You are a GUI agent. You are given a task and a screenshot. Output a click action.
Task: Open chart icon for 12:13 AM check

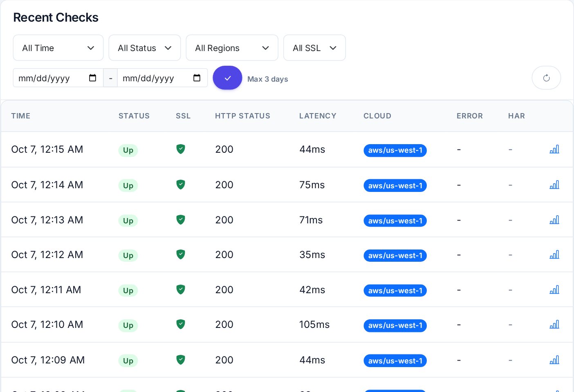554,220
